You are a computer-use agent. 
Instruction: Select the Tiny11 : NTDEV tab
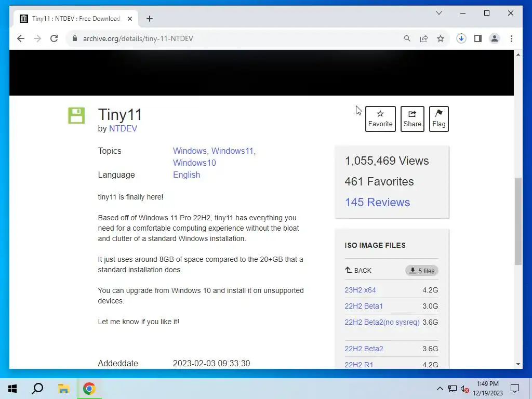[76, 19]
